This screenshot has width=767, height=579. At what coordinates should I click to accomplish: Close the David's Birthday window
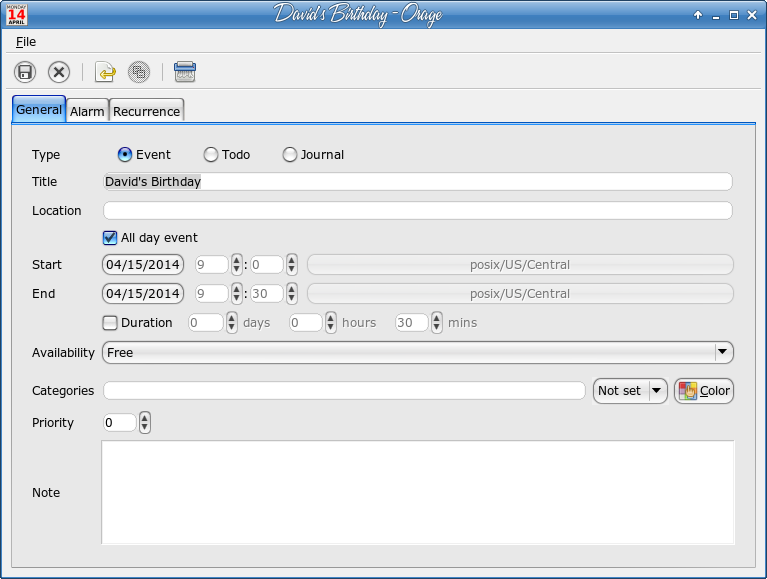point(752,15)
